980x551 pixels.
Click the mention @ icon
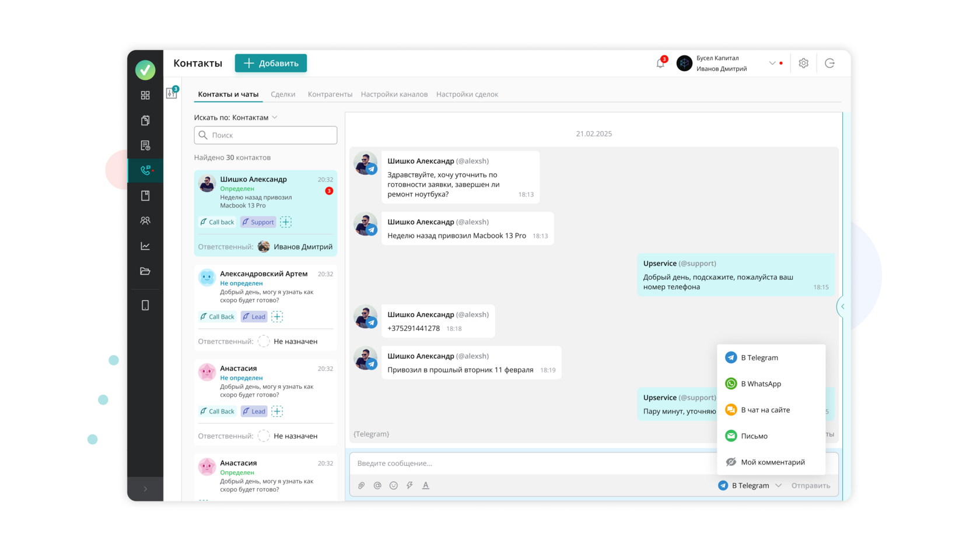coord(377,485)
